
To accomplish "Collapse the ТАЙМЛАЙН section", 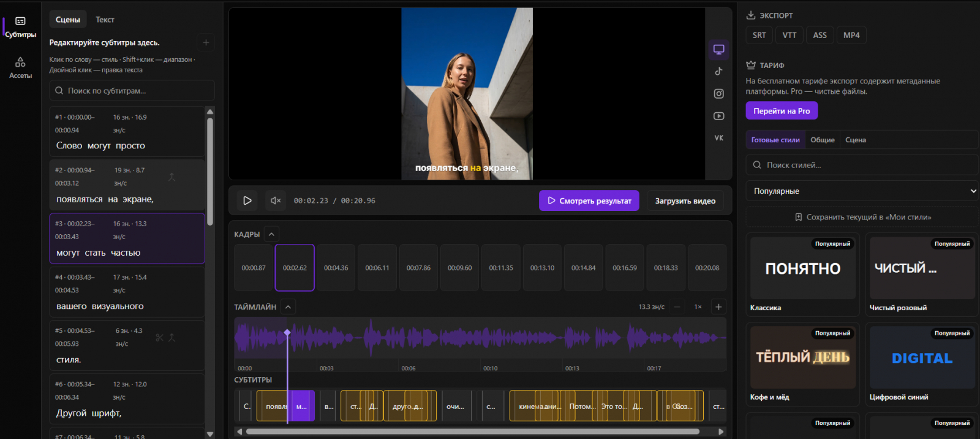I will (288, 307).
